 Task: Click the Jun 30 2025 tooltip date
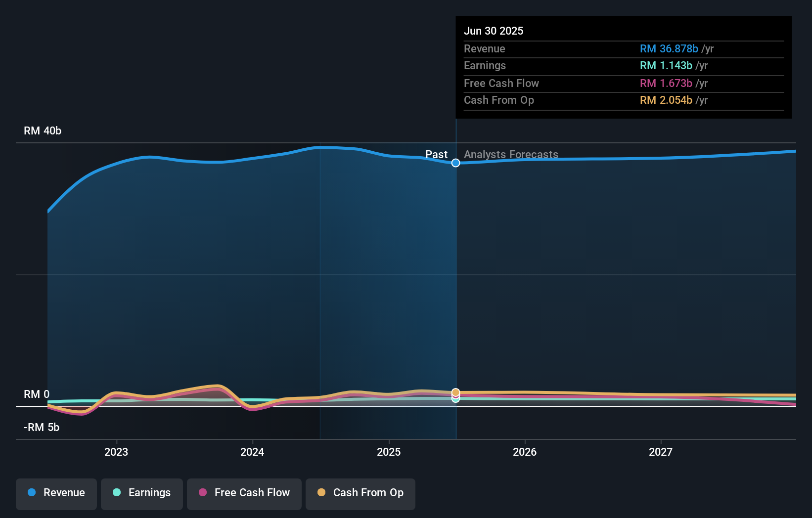click(494, 31)
